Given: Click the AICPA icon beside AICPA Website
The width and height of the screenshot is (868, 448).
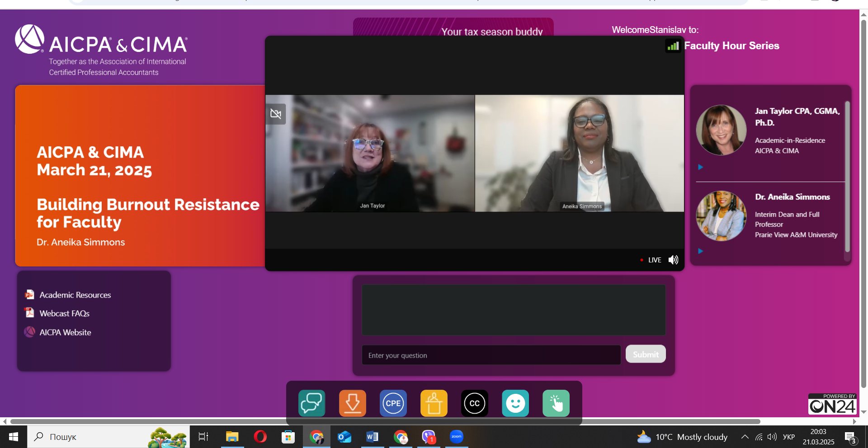Looking at the screenshot, I should [29, 332].
